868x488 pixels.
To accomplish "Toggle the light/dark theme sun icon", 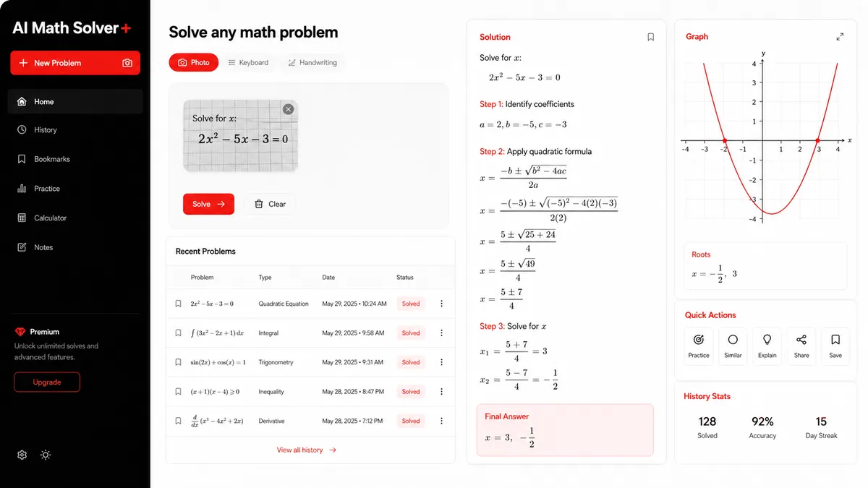I will point(46,455).
